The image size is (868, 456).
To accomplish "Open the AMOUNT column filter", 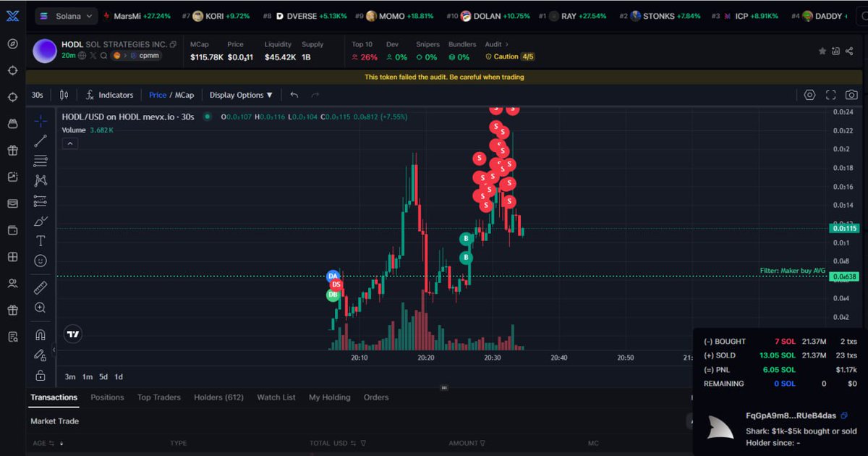I will 482,443.
